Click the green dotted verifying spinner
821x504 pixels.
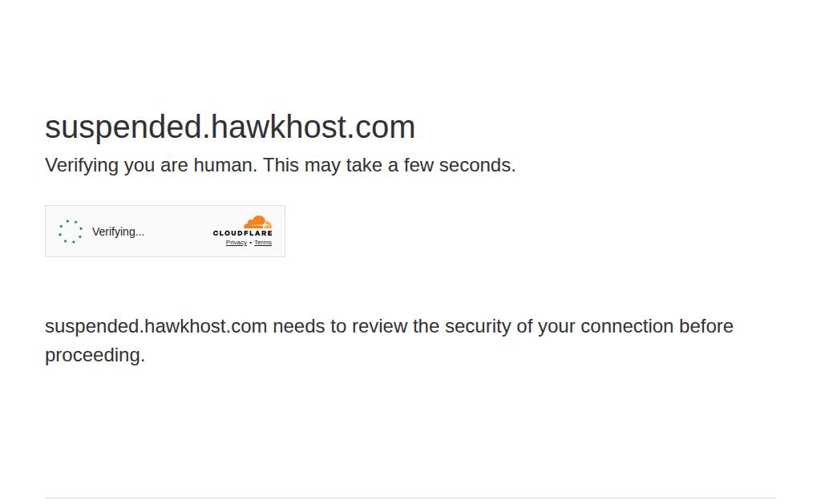tap(71, 232)
